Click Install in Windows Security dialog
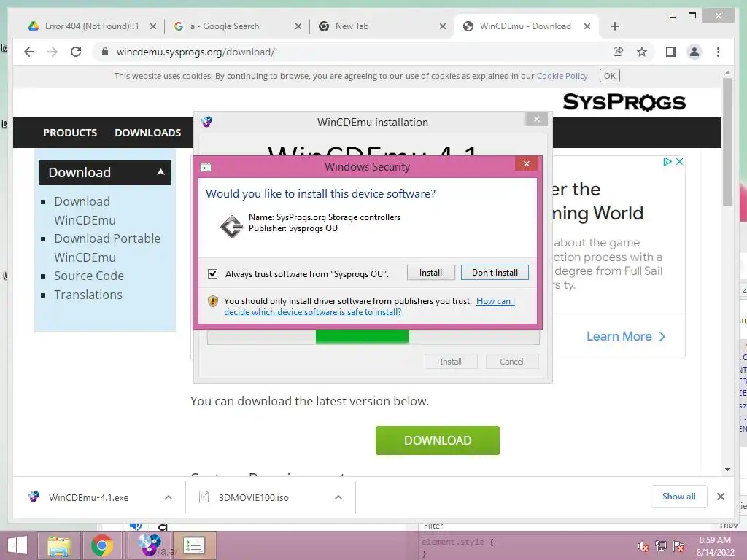Screen dimensions: 747x560 [430, 273]
